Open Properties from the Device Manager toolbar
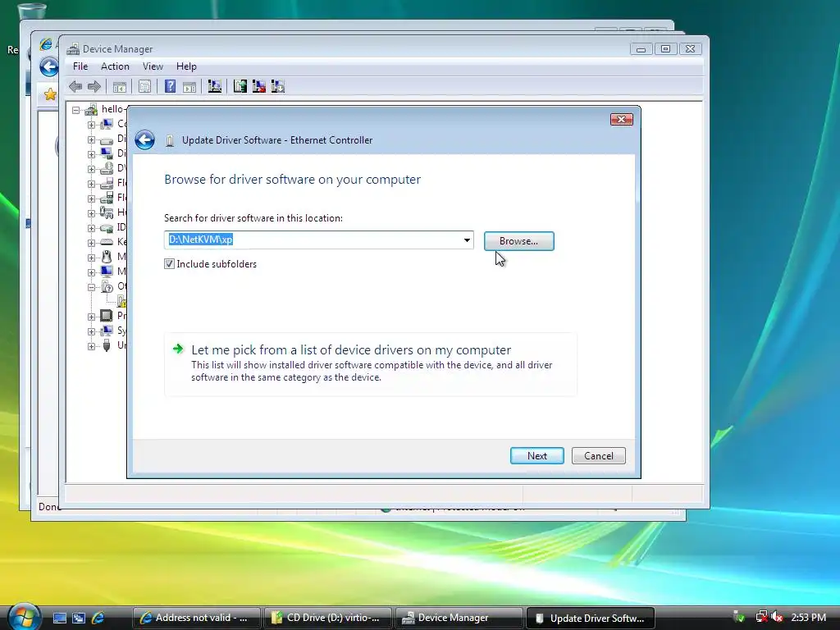Image resolution: width=840 pixels, height=630 pixels. [144, 86]
